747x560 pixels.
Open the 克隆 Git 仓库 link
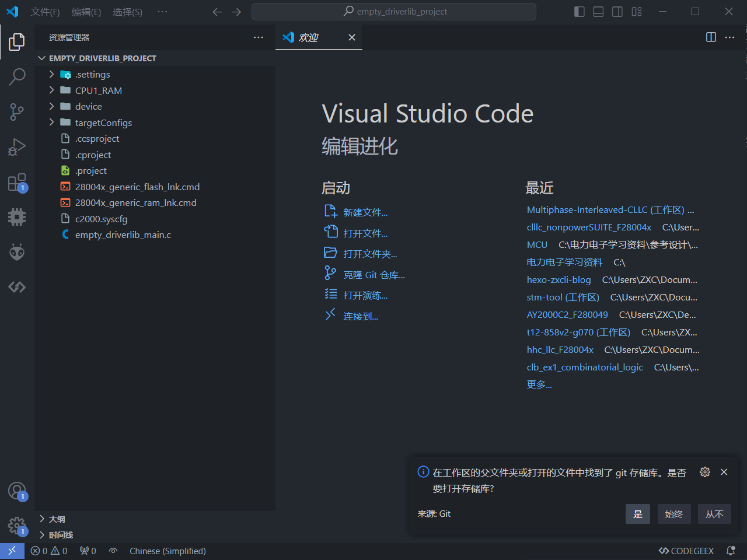click(373, 275)
